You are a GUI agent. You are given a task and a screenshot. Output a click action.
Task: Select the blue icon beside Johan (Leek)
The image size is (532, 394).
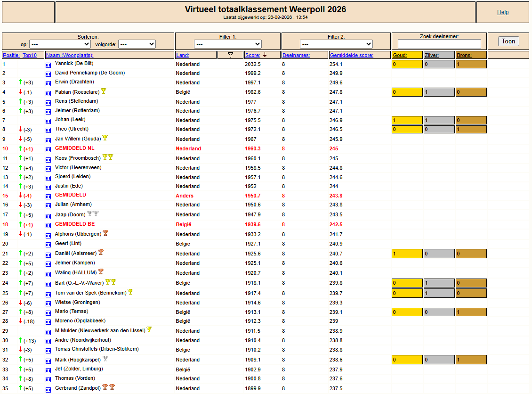pyautogui.click(x=48, y=121)
